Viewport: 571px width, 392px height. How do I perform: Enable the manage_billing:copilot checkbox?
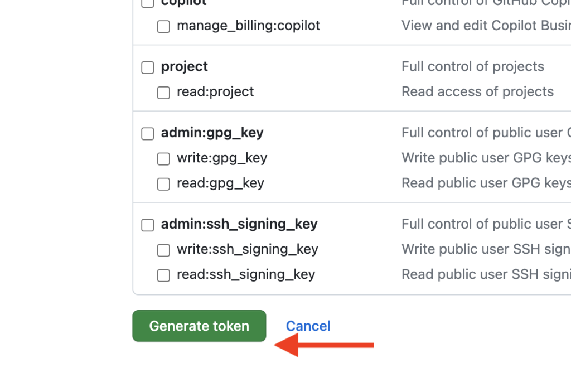pyautogui.click(x=163, y=27)
